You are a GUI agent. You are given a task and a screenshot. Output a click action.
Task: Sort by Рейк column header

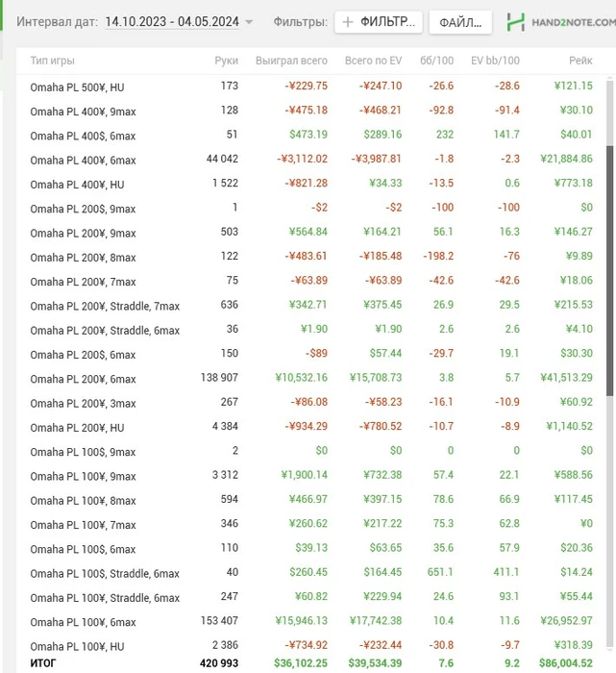[580, 61]
